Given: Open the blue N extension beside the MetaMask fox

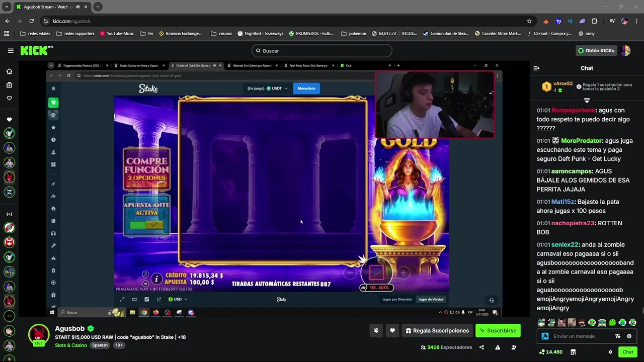Looking at the screenshot, I should [558, 21].
